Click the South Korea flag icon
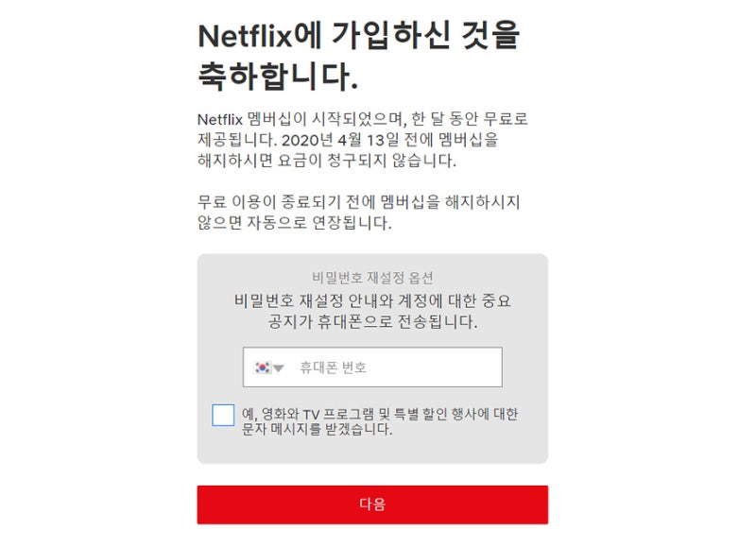Screen dimensions: 756x547 point(263,368)
